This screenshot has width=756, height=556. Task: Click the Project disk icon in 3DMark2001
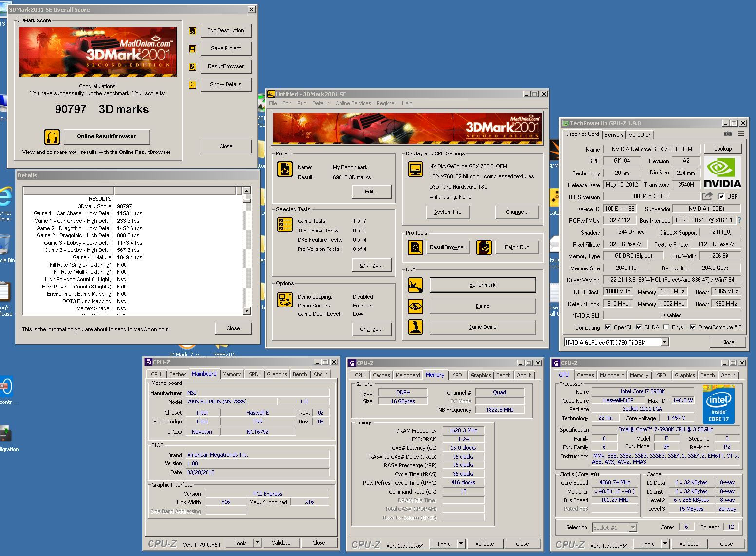(285, 169)
